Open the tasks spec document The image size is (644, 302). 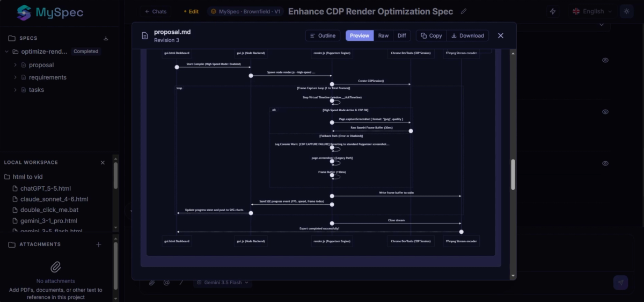click(36, 90)
